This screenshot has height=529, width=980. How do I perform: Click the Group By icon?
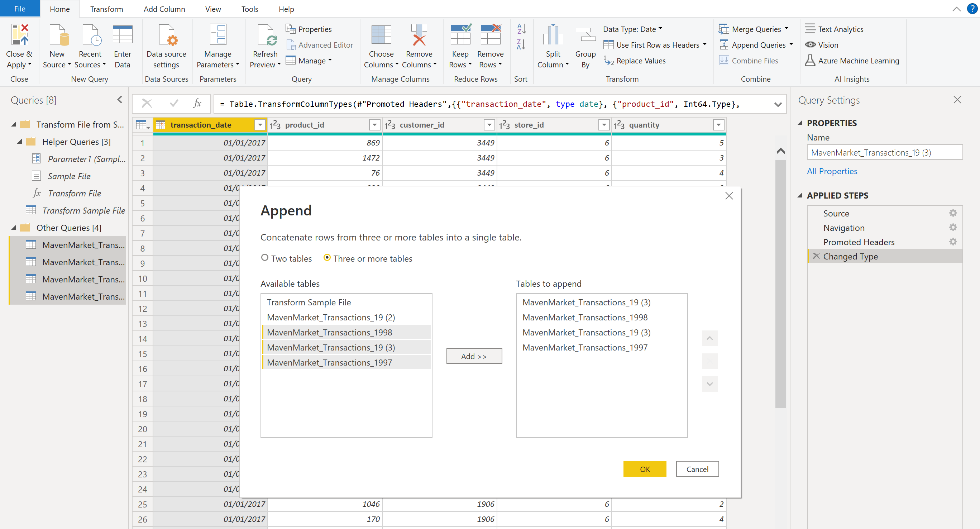(x=585, y=35)
